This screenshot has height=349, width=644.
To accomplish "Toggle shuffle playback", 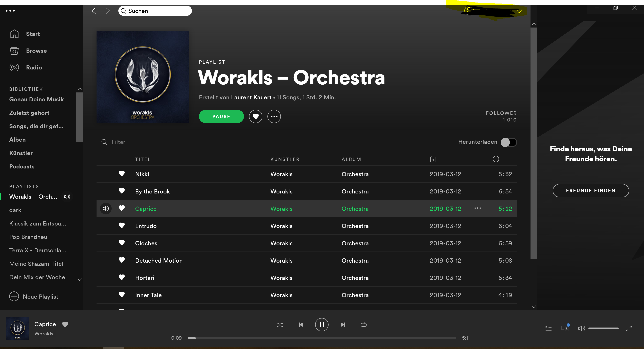I will coord(280,325).
